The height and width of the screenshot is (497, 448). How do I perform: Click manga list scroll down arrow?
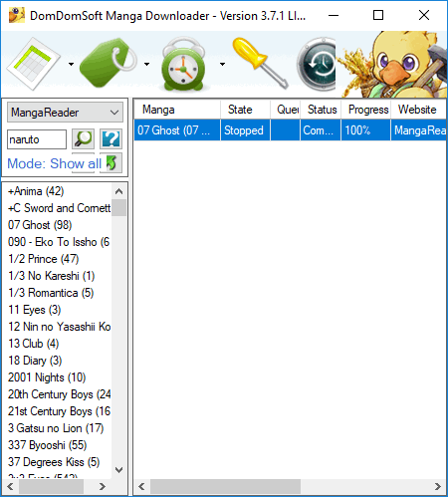(x=118, y=470)
